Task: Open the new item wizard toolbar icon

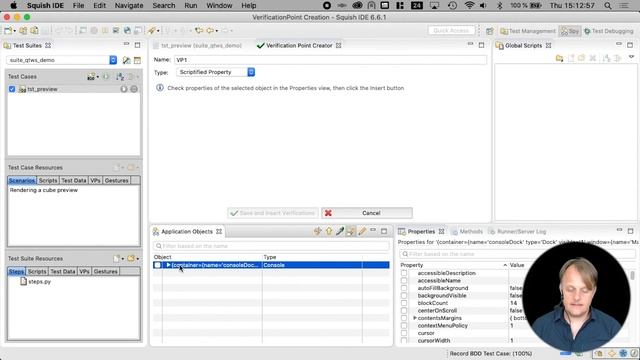Action: click(8, 31)
